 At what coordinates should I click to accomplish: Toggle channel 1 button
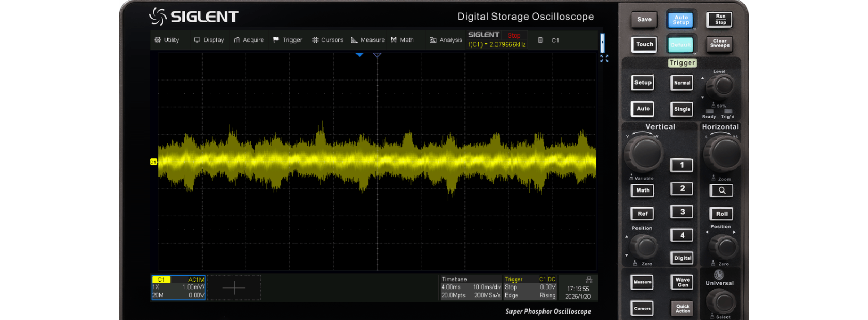[681, 165]
